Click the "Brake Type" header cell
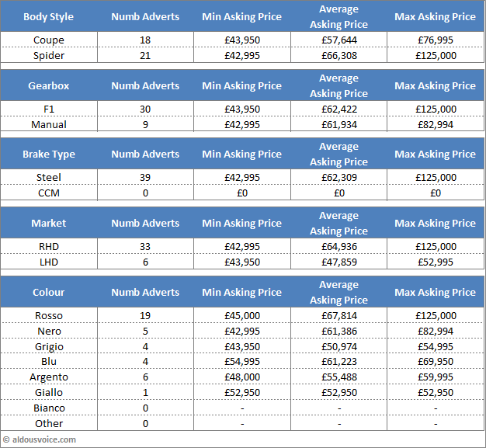This screenshot has height=448, width=486. pos(49,154)
